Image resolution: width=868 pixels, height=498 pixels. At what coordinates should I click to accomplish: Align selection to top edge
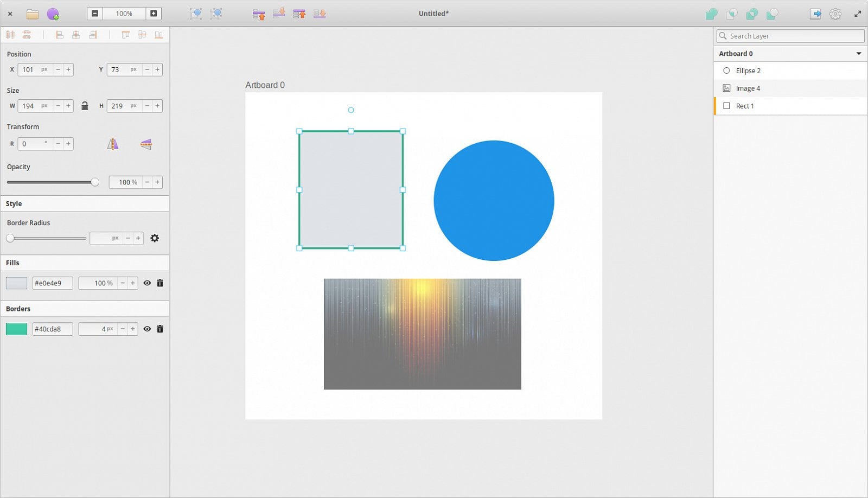(126, 35)
